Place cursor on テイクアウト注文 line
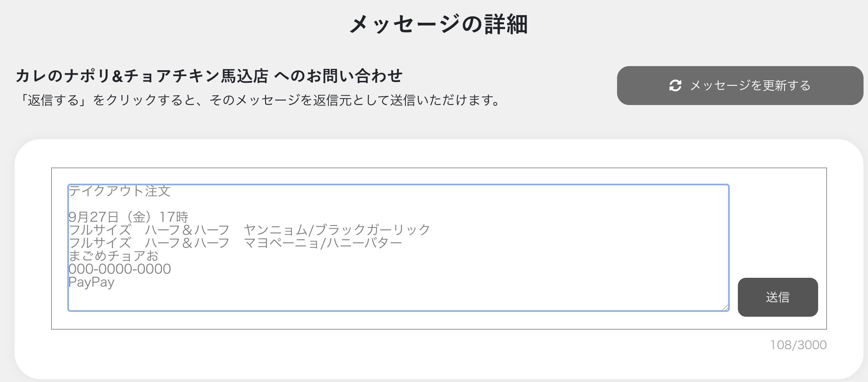Viewport: 868px width, 382px height. pos(120,191)
